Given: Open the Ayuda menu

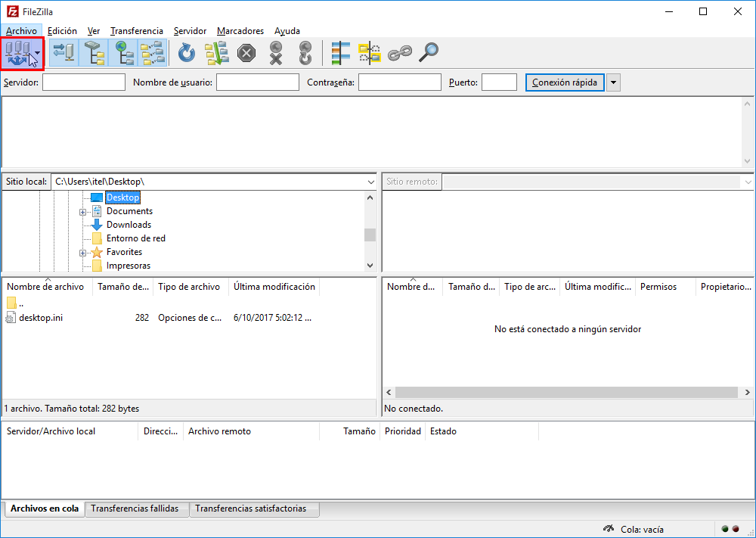Looking at the screenshot, I should tap(287, 31).
